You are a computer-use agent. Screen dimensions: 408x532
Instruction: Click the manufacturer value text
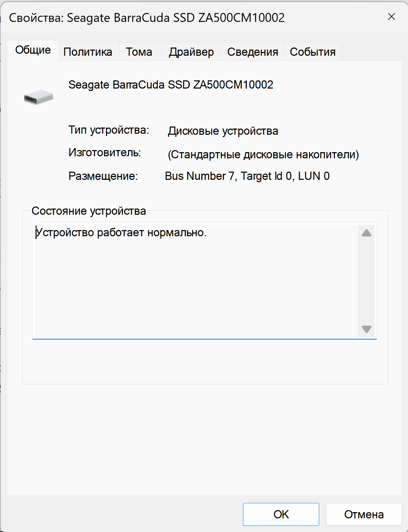(263, 155)
